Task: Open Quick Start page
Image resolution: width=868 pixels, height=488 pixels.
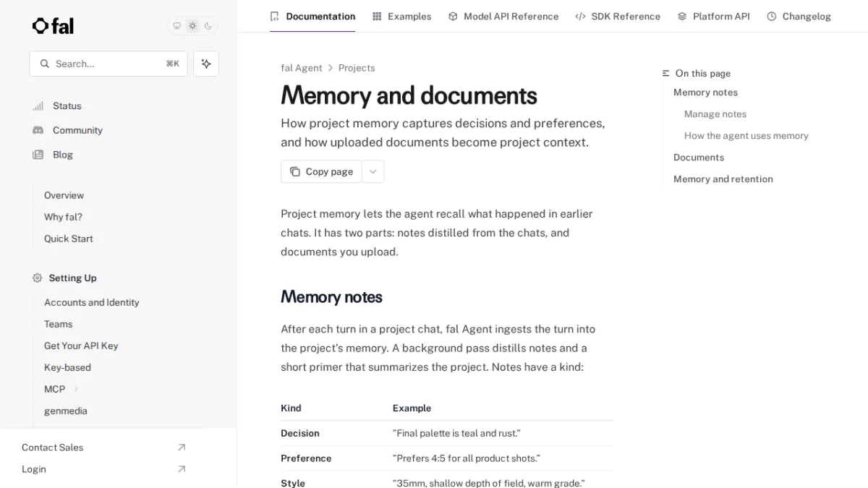Action: pyautogui.click(x=68, y=239)
